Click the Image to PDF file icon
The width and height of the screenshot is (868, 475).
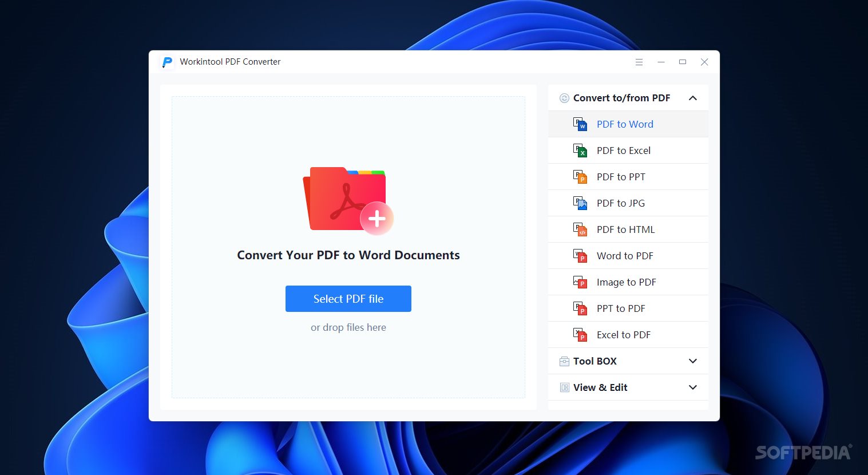[x=580, y=282]
